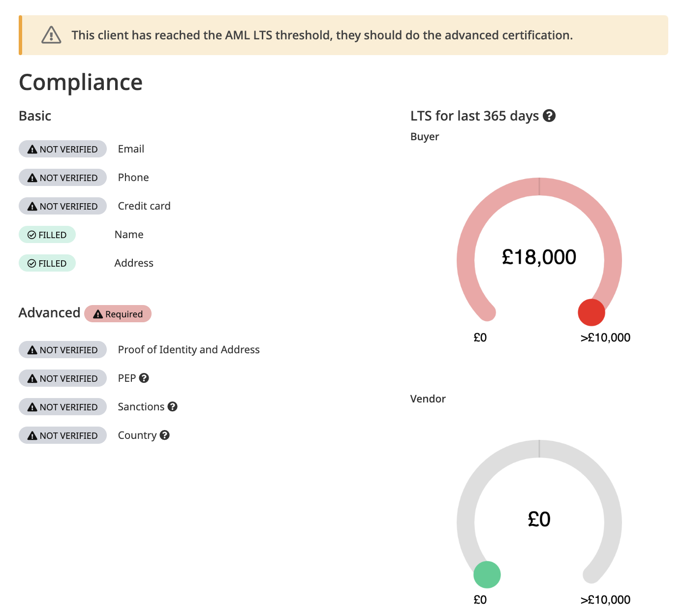Screen dimensions: 685x616
Task: Click the red marker on the Buyer gauge
Action: pyautogui.click(x=591, y=312)
